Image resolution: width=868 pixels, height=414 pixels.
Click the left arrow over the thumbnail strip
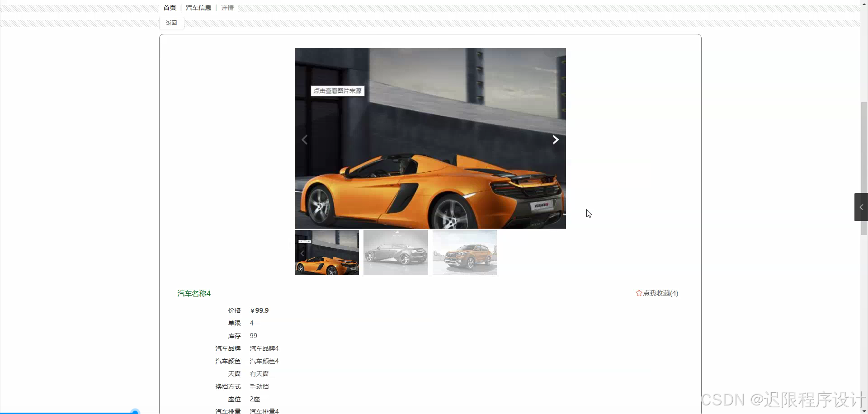tap(302, 253)
